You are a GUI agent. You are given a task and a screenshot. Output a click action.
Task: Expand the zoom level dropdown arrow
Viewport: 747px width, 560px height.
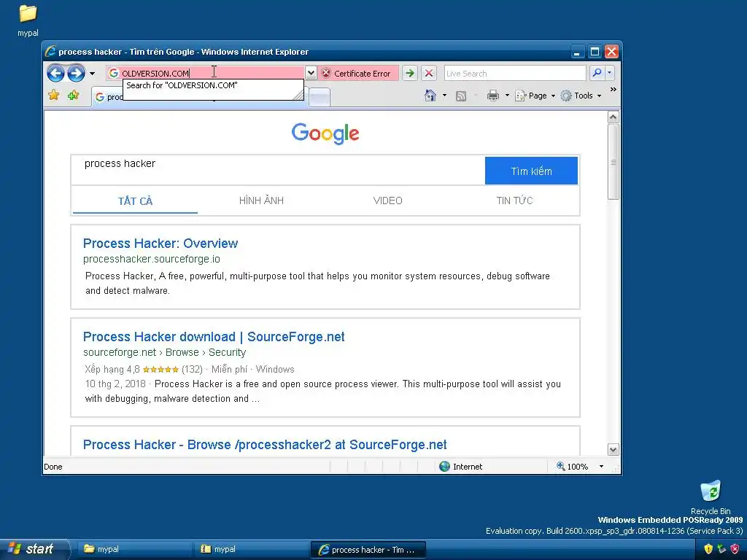point(601,467)
